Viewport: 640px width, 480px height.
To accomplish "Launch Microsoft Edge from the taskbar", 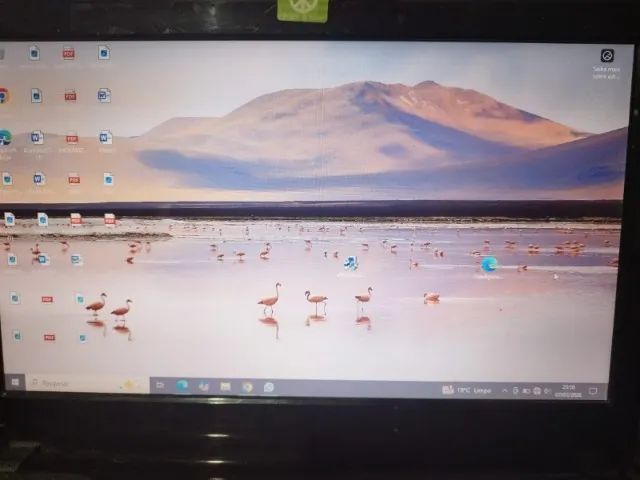I will [x=182, y=385].
